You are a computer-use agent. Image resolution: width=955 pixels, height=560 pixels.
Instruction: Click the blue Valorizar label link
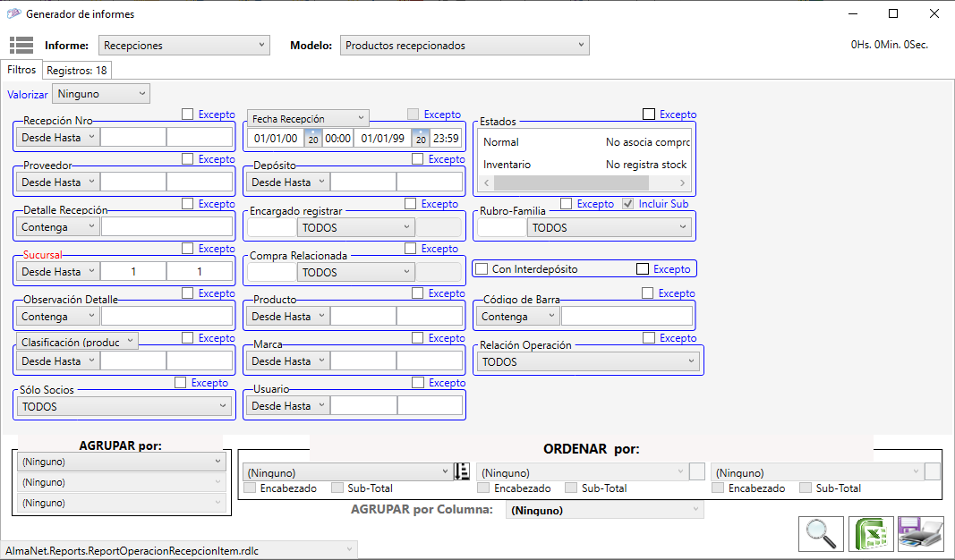28,94
